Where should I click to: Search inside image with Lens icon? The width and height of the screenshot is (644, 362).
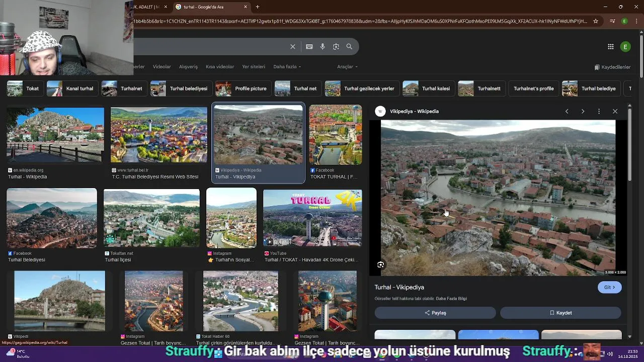[x=381, y=265]
